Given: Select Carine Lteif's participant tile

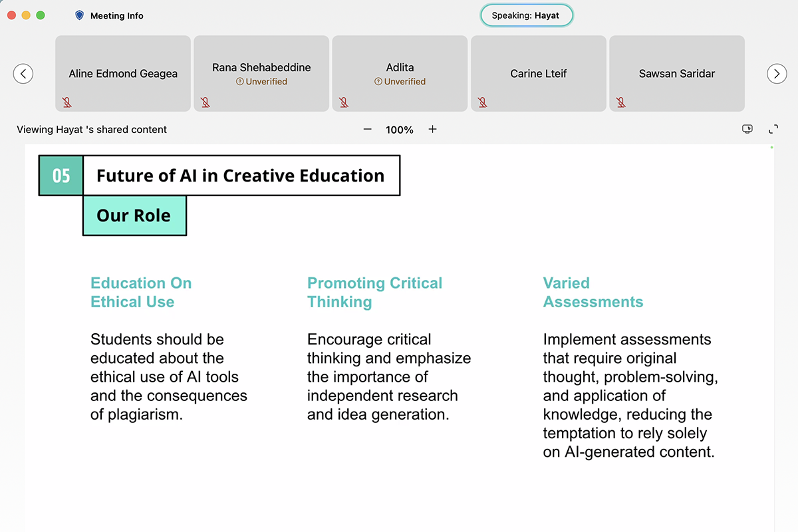Looking at the screenshot, I should [539, 73].
